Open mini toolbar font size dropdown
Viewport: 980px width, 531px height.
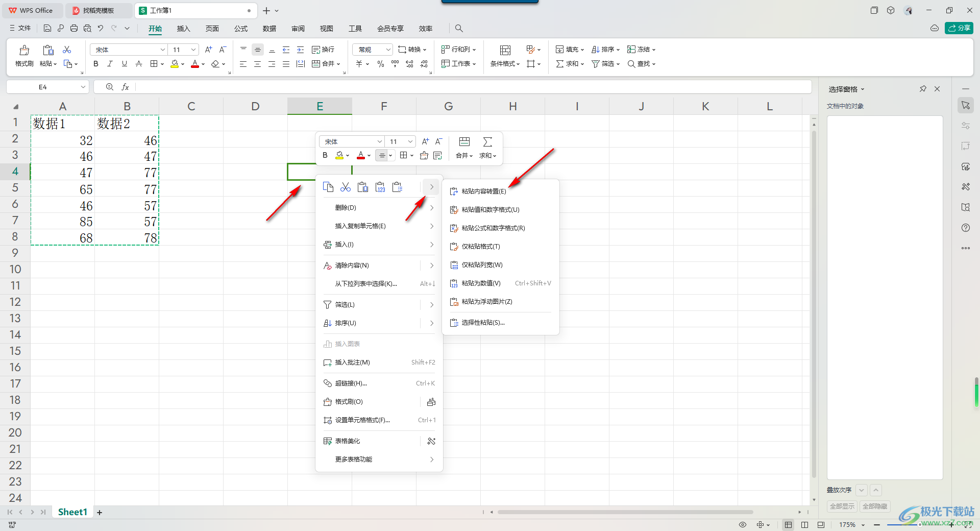pos(410,141)
